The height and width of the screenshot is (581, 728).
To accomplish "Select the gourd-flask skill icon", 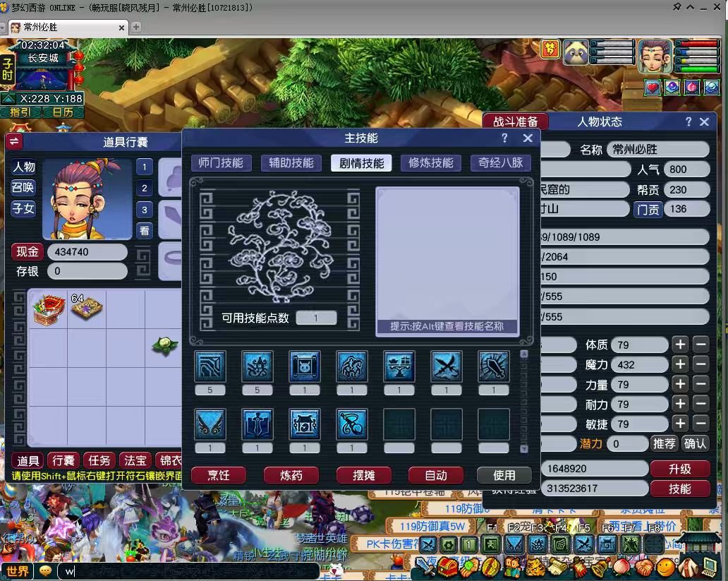I will (352, 424).
